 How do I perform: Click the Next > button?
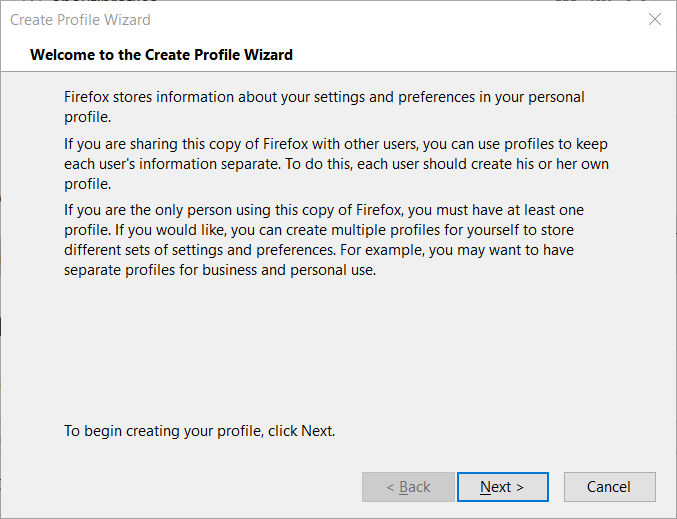pos(503,487)
